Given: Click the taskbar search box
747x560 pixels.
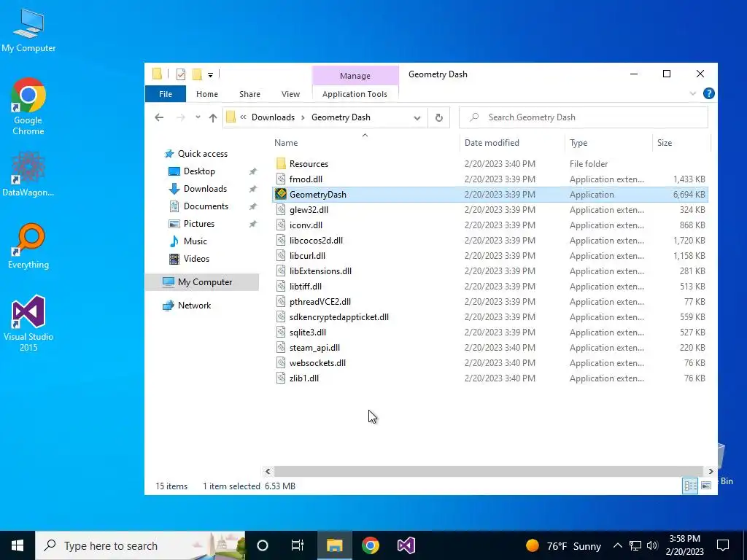Looking at the screenshot, I should pyautogui.click(x=140, y=545).
